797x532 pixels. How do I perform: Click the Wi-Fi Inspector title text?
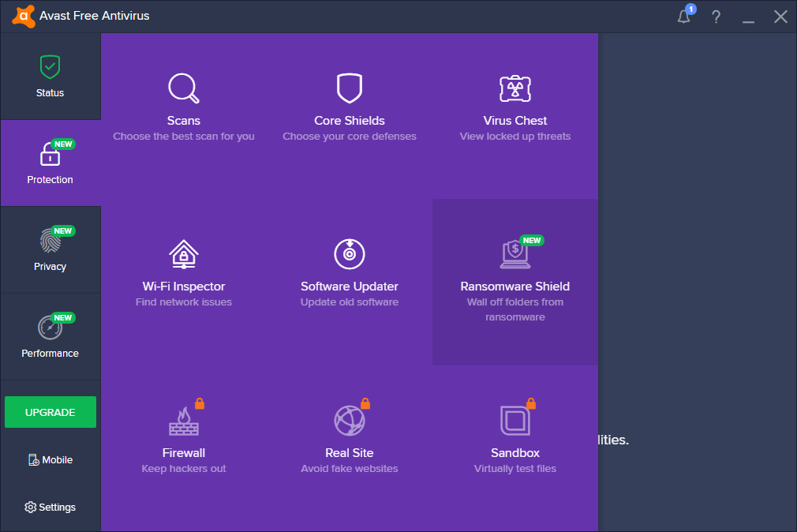click(184, 287)
